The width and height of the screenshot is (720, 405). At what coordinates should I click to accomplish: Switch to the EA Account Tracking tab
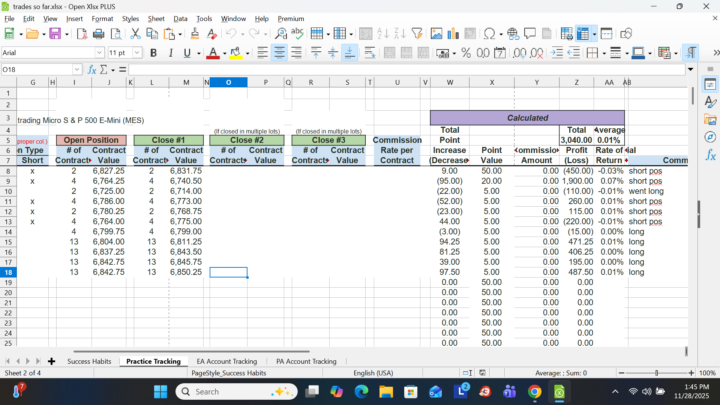tap(227, 361)
